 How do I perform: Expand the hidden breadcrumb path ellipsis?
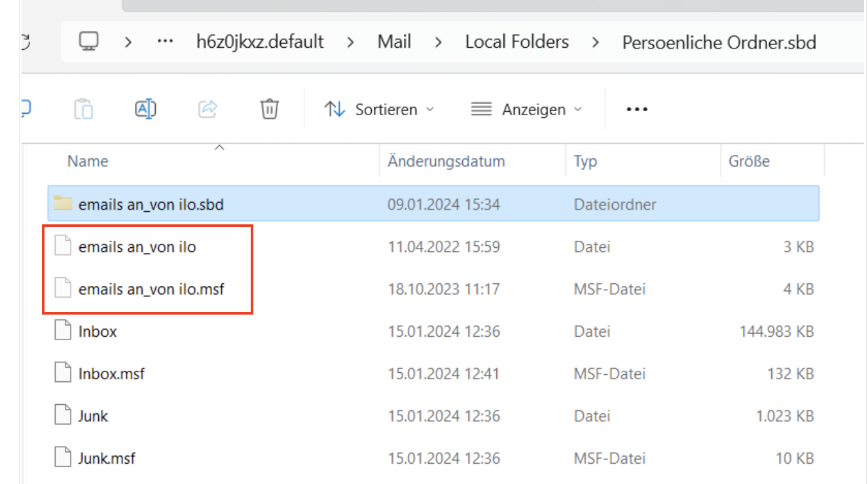click(x=164, y=42)
